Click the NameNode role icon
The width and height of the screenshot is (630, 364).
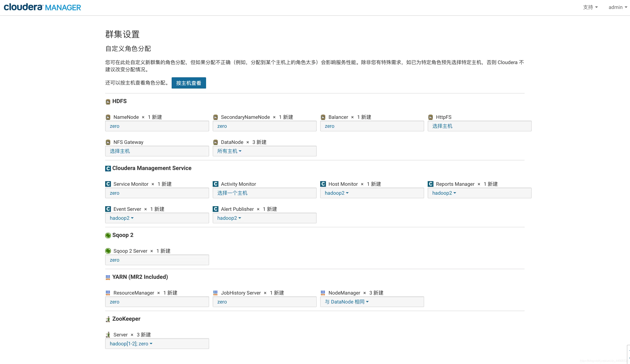(108, 117)
